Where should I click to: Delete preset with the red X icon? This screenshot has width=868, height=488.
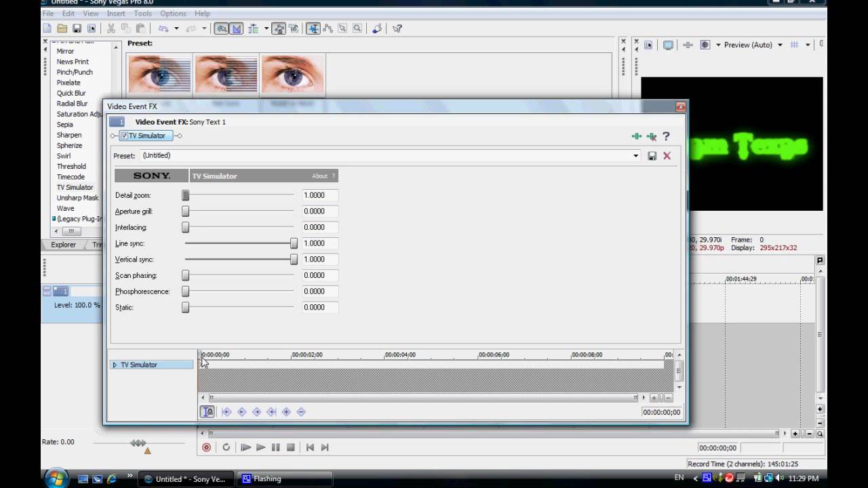[667, 155]
